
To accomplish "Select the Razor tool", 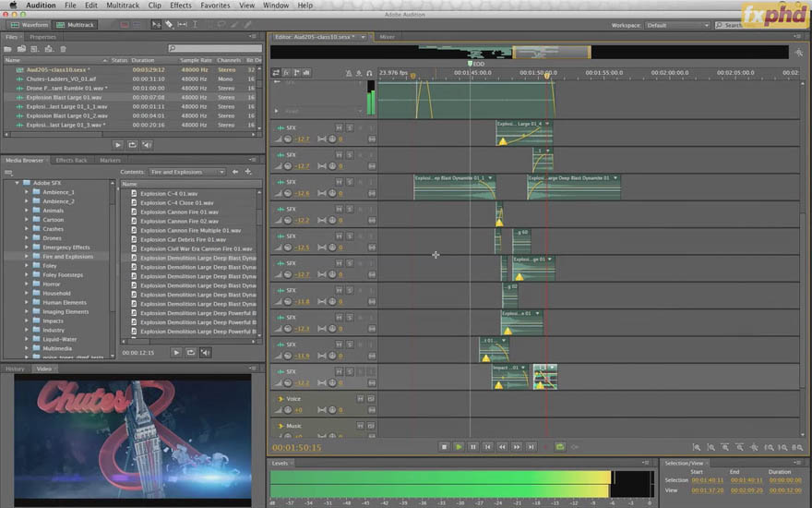I will click(x=169, y=24).
